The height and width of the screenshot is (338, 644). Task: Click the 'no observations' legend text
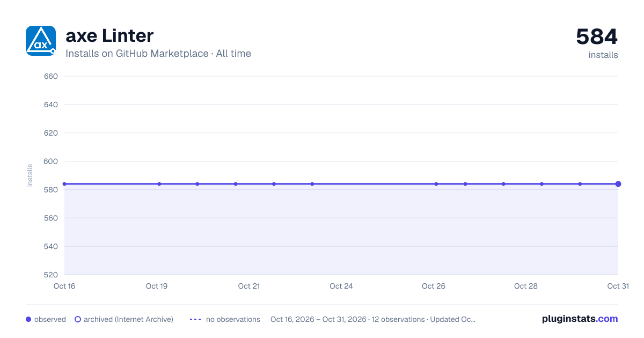(233, 319)
